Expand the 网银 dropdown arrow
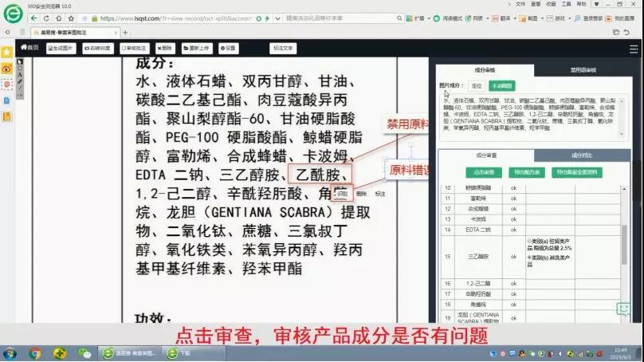The width and height of the screenshot is (644, 362). (x=488, y=18)
